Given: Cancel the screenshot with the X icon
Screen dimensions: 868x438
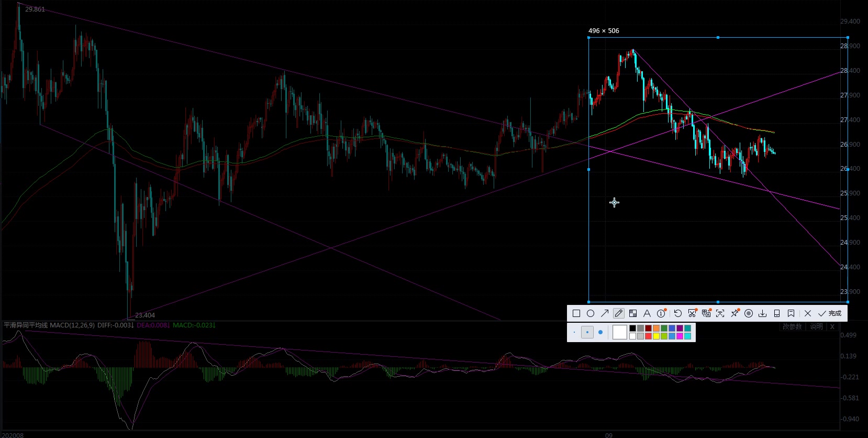Looking at the screenshot, I should 808,313.
